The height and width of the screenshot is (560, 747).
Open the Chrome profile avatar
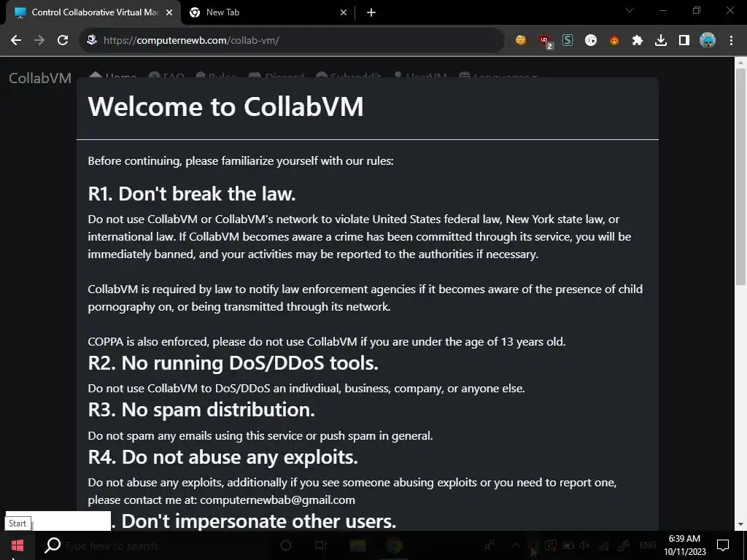tap(708, 41)
